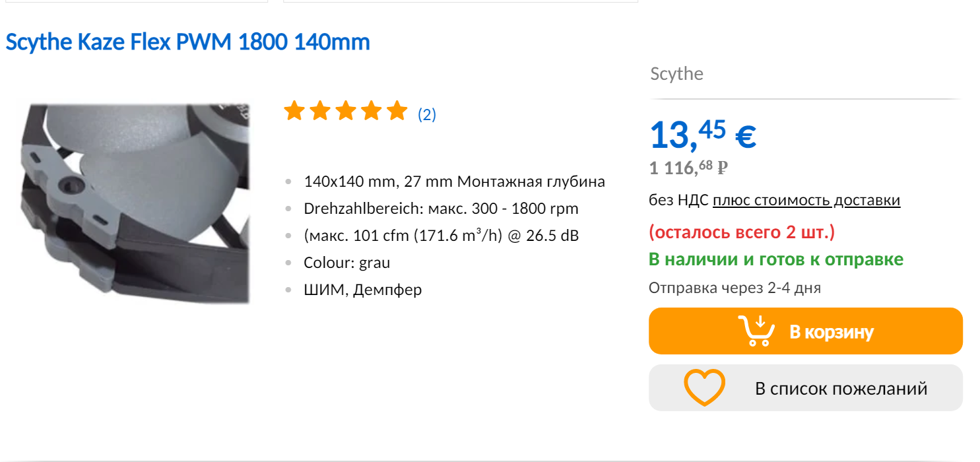Click the В список пожеланий button label

click(841, 388)
